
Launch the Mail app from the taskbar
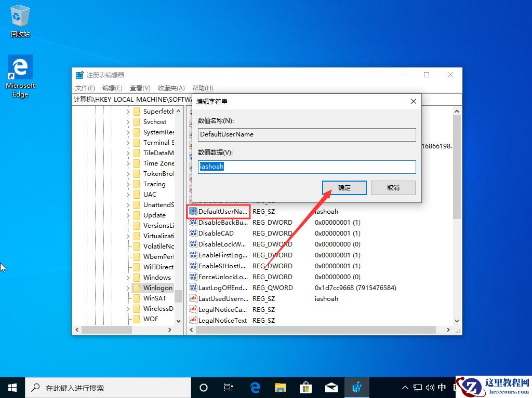click(x=331, y=387)
